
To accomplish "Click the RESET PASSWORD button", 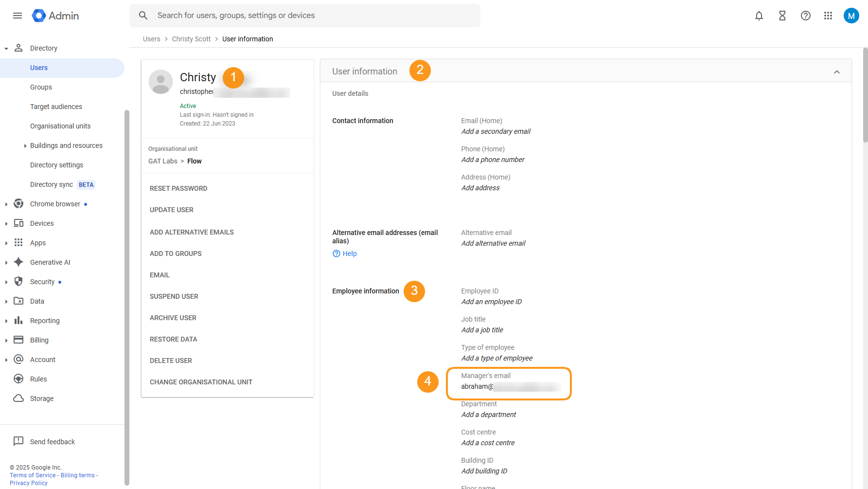I will coord(178,188).
